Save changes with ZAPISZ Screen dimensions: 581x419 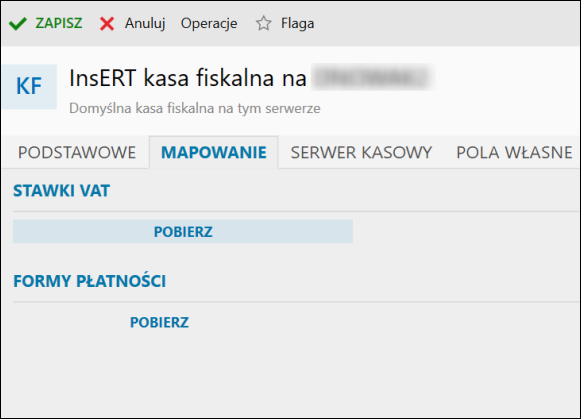[x=59, y=23]
